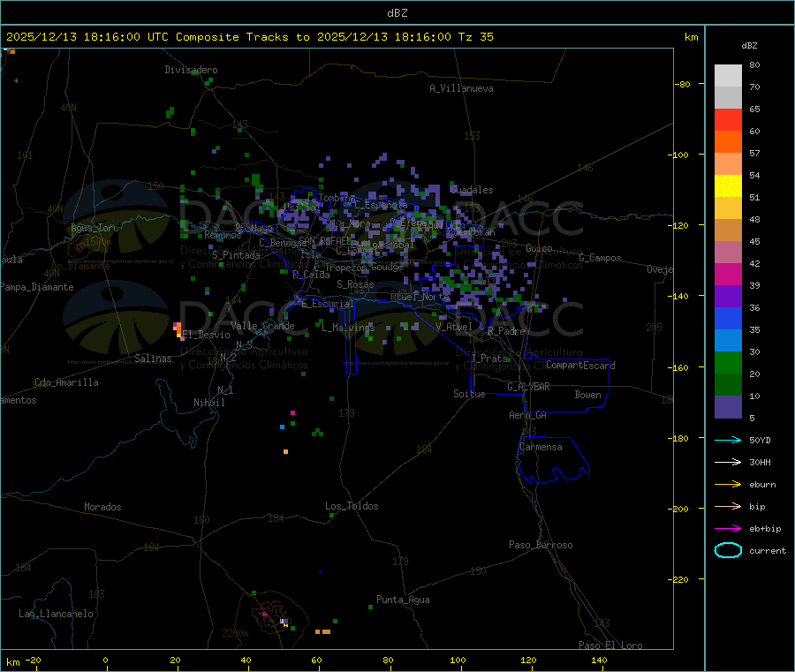This screenshot has width=795, height=672.
Task: Click the cyan current ellipse icon
Action: [728, 550]
